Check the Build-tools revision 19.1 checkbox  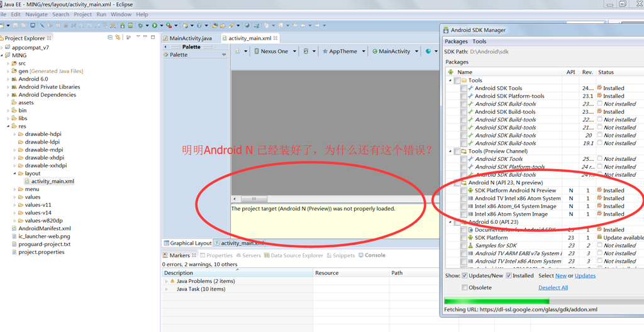[464, 143]
